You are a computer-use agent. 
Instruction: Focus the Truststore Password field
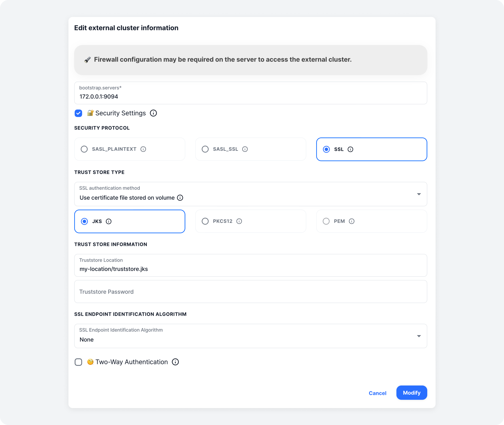pyautogui.click(x=251, y=292)
